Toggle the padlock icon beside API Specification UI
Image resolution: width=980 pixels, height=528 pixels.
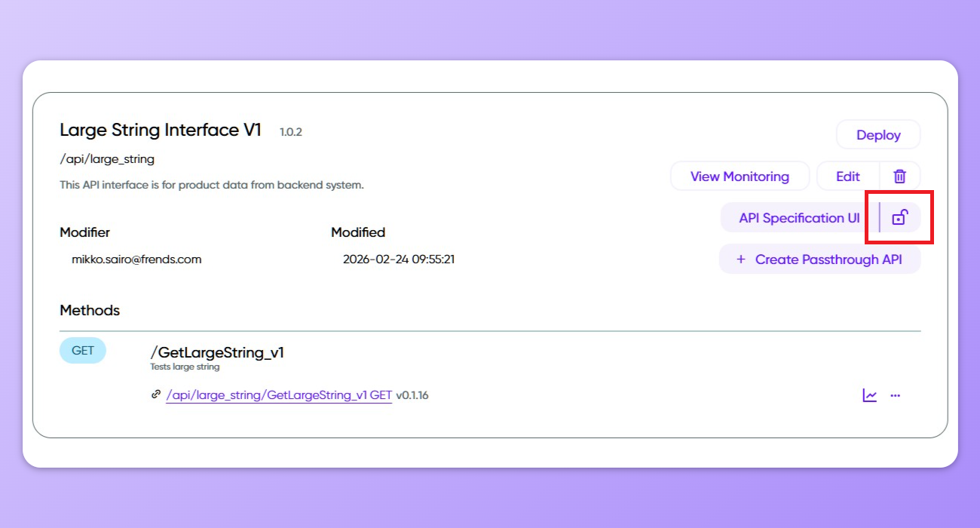[x=899, y=218]
